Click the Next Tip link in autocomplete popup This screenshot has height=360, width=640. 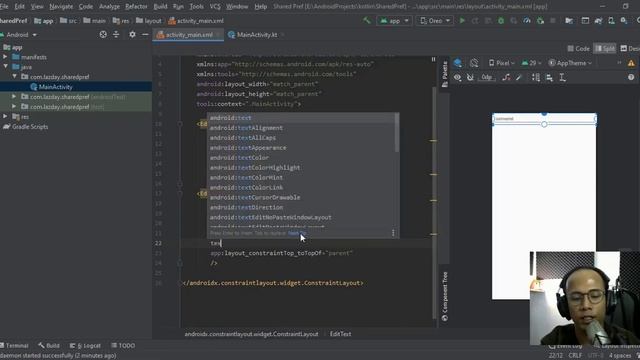(x=297, y=233)
